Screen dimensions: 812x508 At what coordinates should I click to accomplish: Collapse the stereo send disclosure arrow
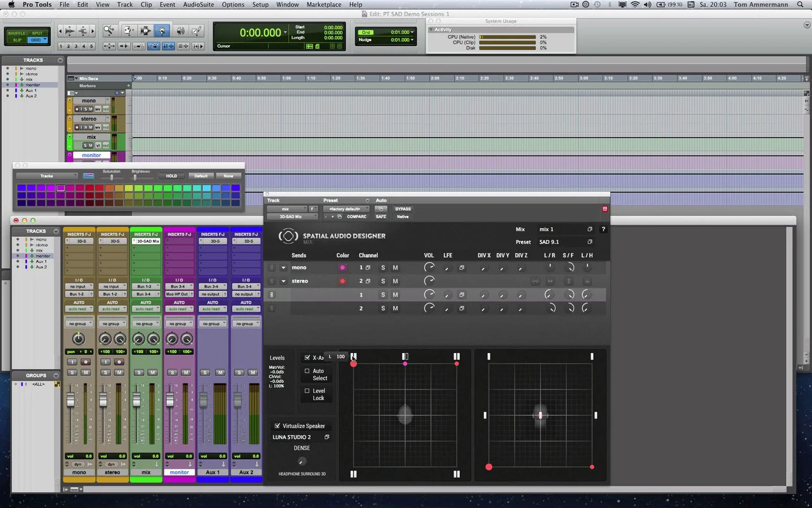click(284, 281)
